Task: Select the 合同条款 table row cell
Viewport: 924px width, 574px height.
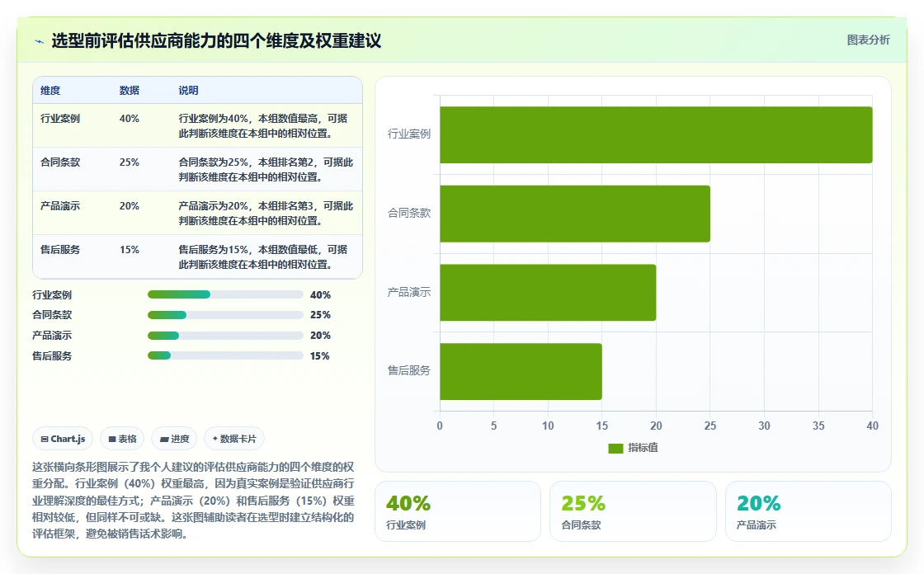Action: (x=60, y=162)
